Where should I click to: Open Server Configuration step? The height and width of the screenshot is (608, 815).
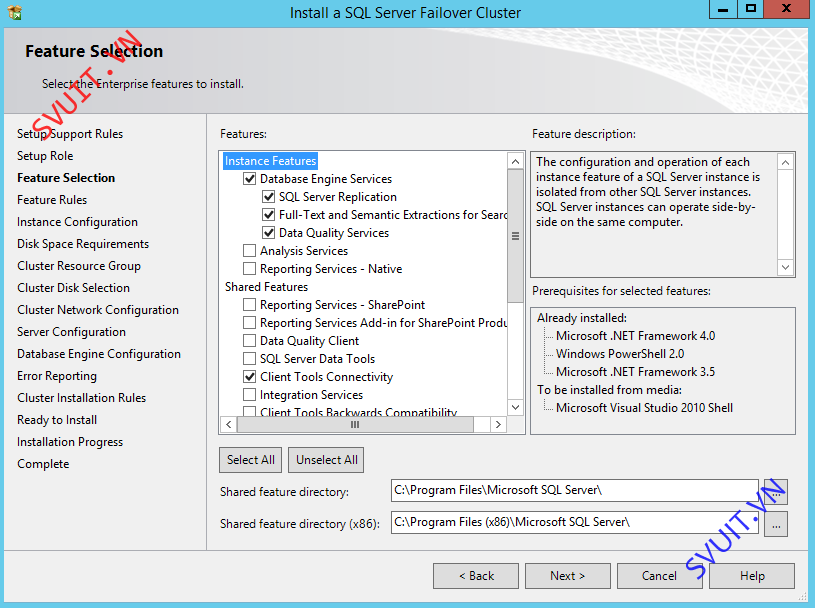pyautogui.click(x=71, y=332)
